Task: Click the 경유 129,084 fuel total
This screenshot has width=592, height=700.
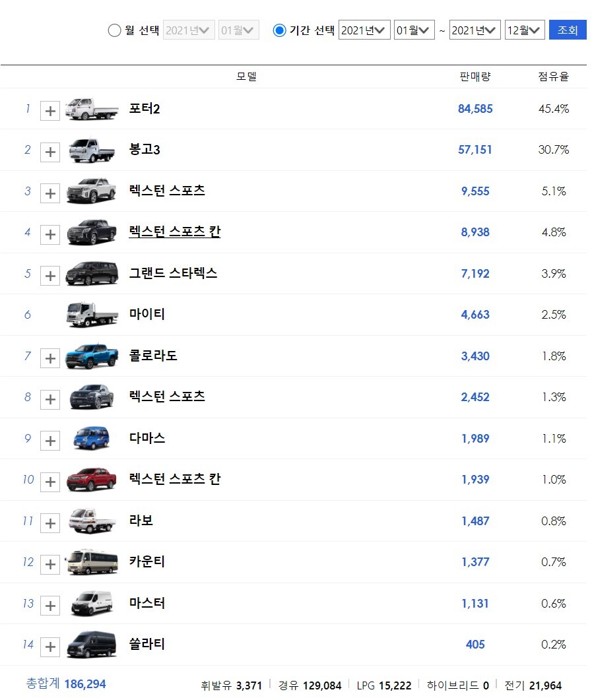Action: click(310, 685)
